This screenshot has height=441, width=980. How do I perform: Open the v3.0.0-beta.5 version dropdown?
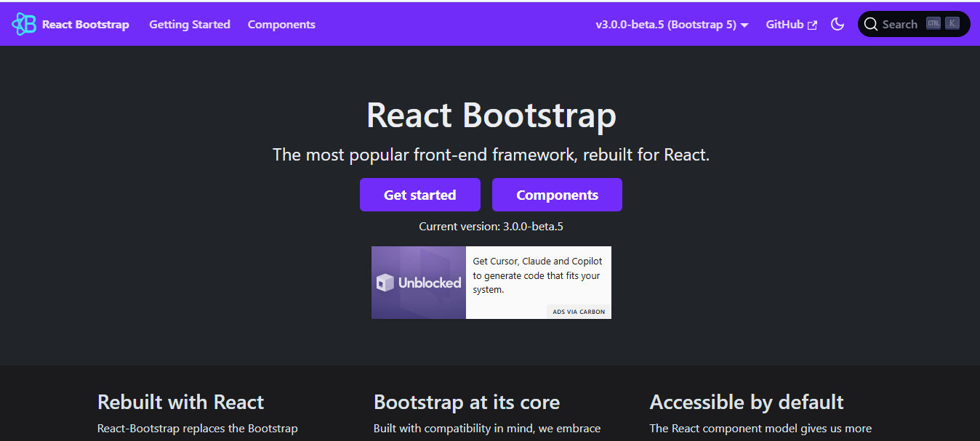tap(669, 24)
